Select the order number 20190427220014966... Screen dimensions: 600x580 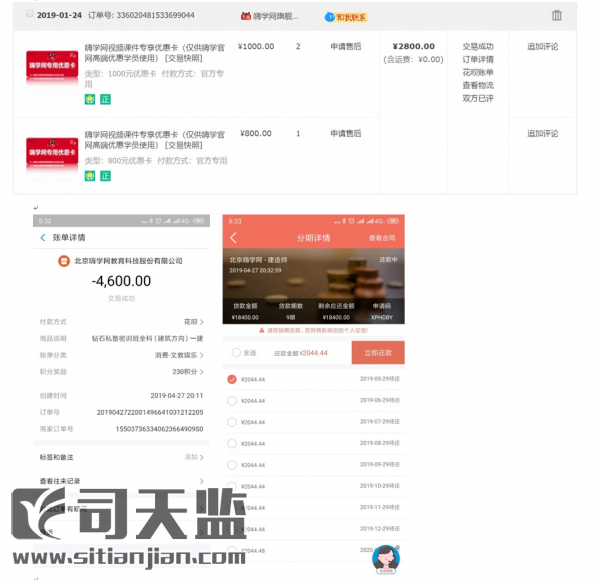pyautogui.click(x=150, y=412)
